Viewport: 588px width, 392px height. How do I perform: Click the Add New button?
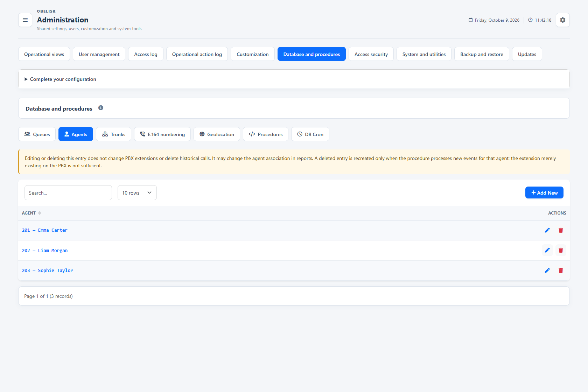pyautogui.click(x=544, y=192)
